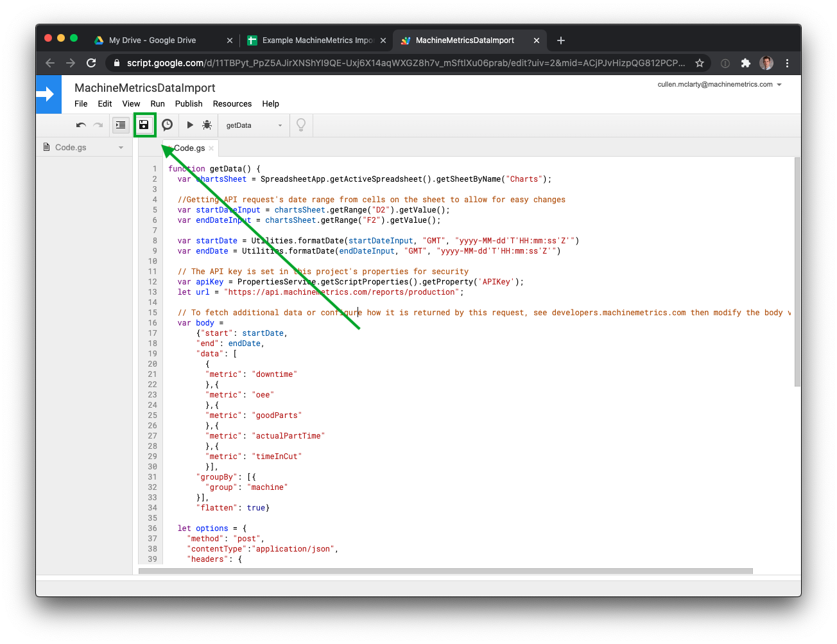Open current project's triggers clock icon
The width and height of the screenshot is (837, 644).
[x=167, y=125]
